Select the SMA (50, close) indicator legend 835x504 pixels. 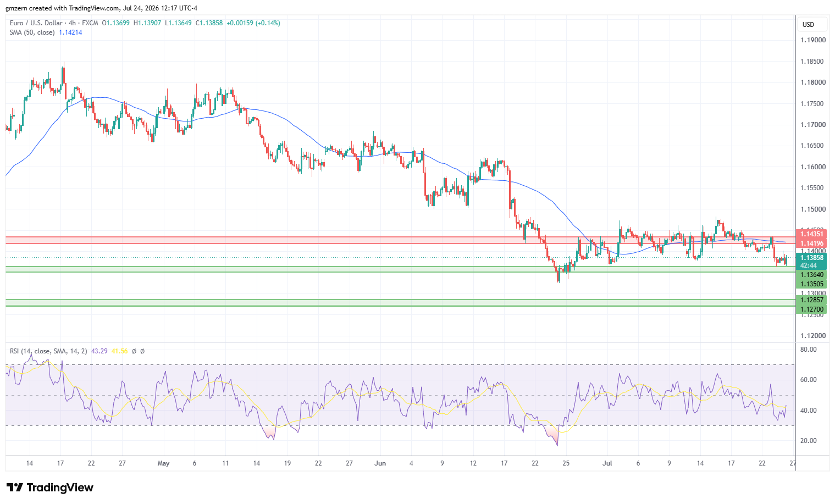click(32, 32)
